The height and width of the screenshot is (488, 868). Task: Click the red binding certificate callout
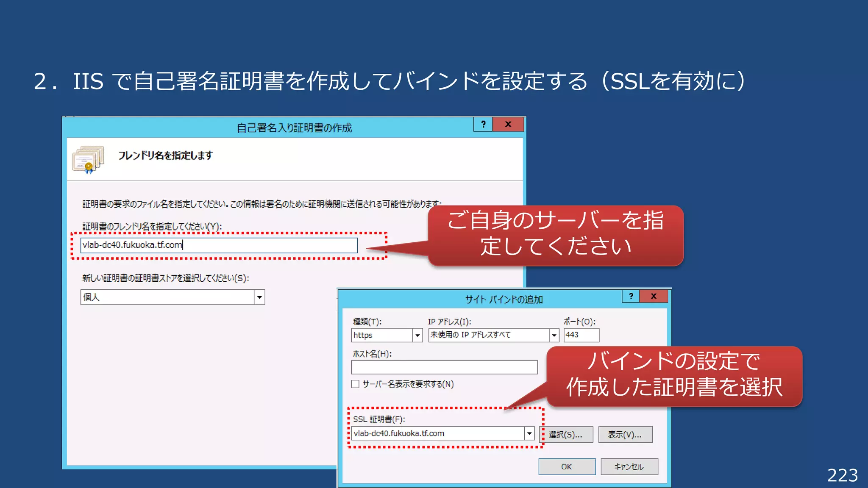(674, 376)
